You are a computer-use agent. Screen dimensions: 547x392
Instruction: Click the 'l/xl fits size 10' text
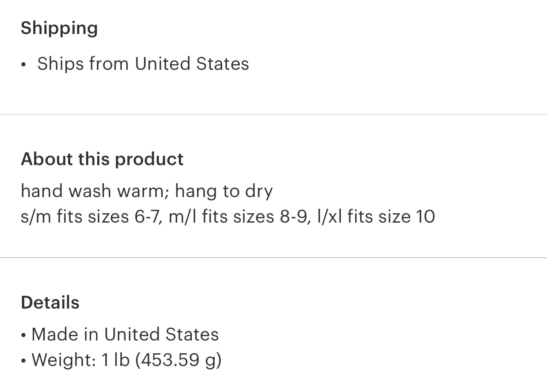click(376, 216)
